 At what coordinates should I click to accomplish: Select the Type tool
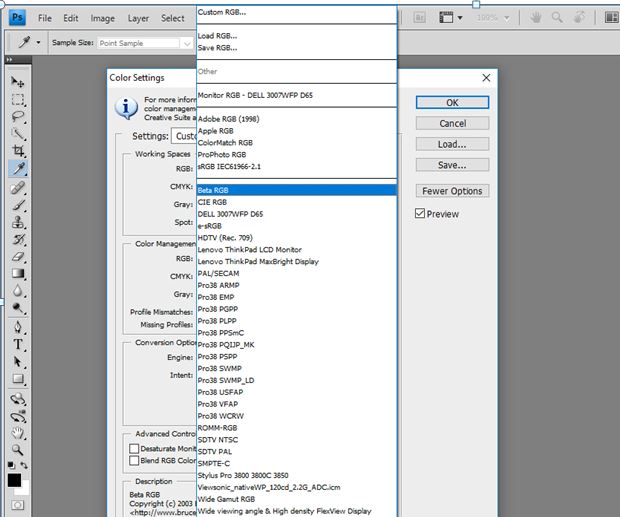click(x=17, y=345)
